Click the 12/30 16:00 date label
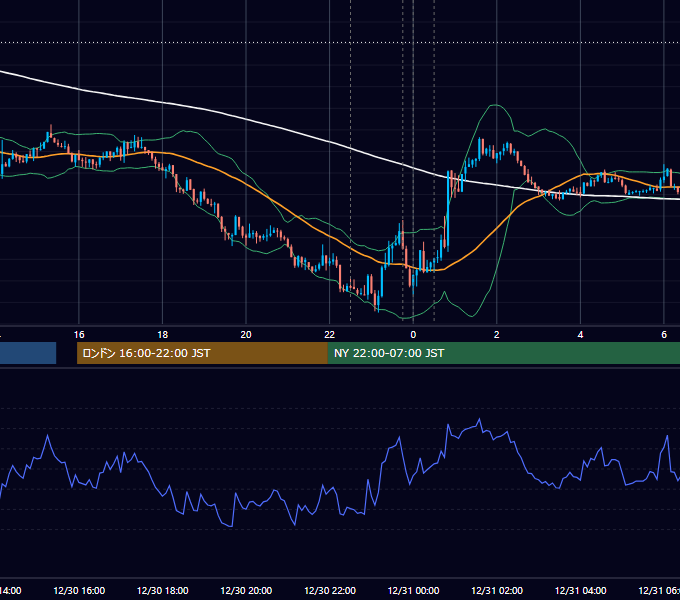Screen dimensions: 680x600 tap(79, 591)
